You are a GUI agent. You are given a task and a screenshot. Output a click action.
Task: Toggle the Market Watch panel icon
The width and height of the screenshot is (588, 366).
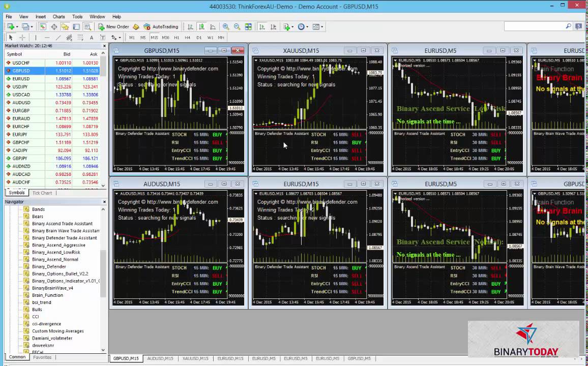[x=43, y=26]
